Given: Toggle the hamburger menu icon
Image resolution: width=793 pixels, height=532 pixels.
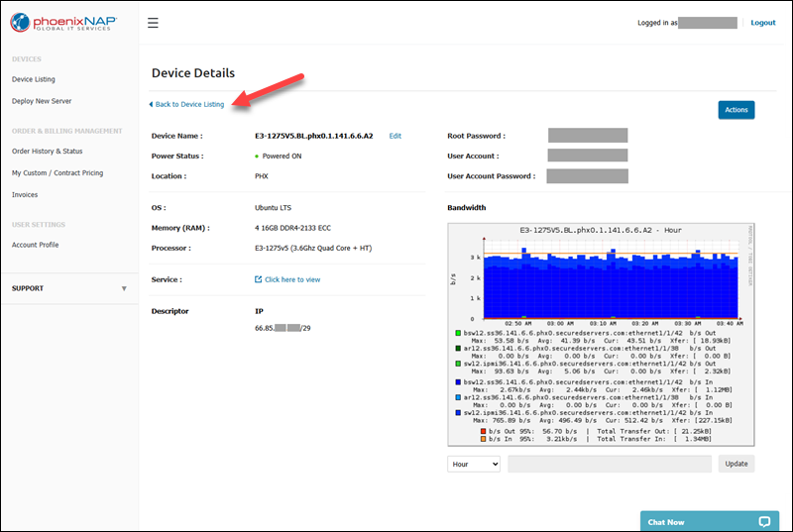Looking at the screenshot, I should tap(153, 23).
